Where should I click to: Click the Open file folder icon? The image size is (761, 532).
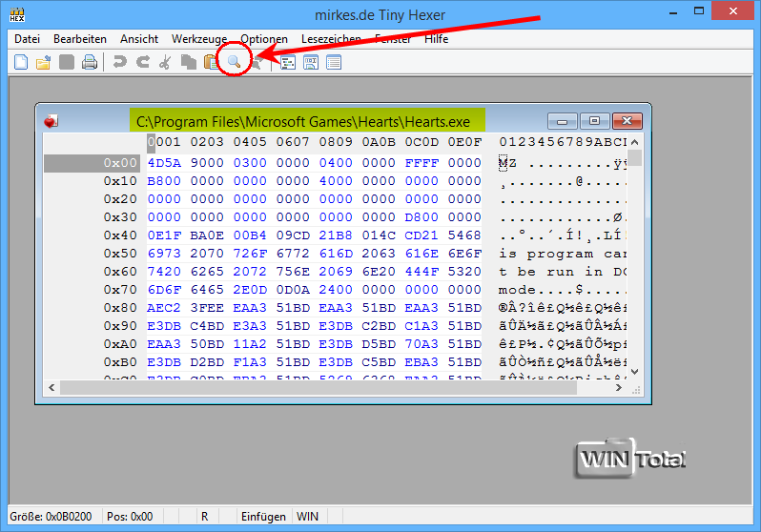pyautogui.click(x=43, y=63)
